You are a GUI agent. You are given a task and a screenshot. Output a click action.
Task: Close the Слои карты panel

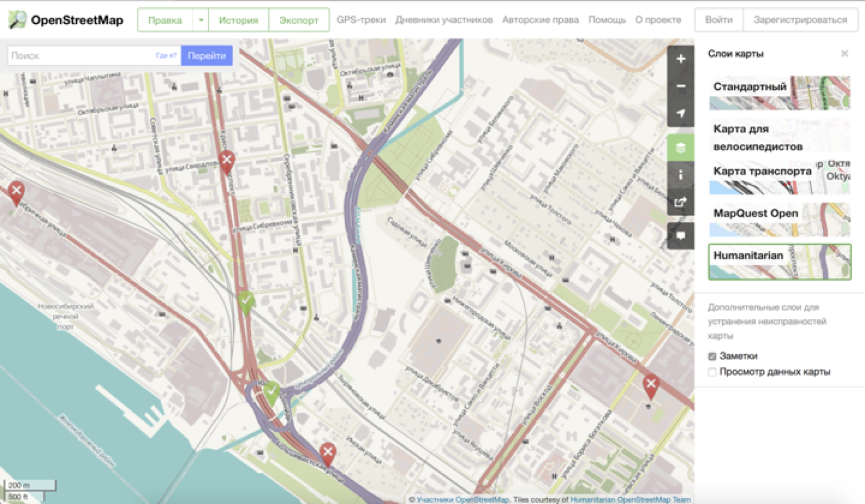[844, 54]
